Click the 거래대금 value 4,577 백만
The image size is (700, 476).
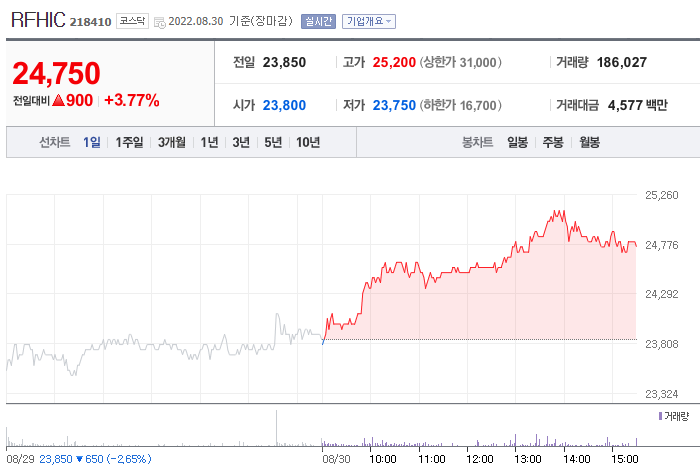(638, 105)
